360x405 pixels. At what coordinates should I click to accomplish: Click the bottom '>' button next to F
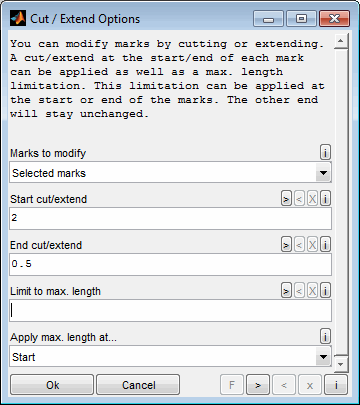(258, 385)
